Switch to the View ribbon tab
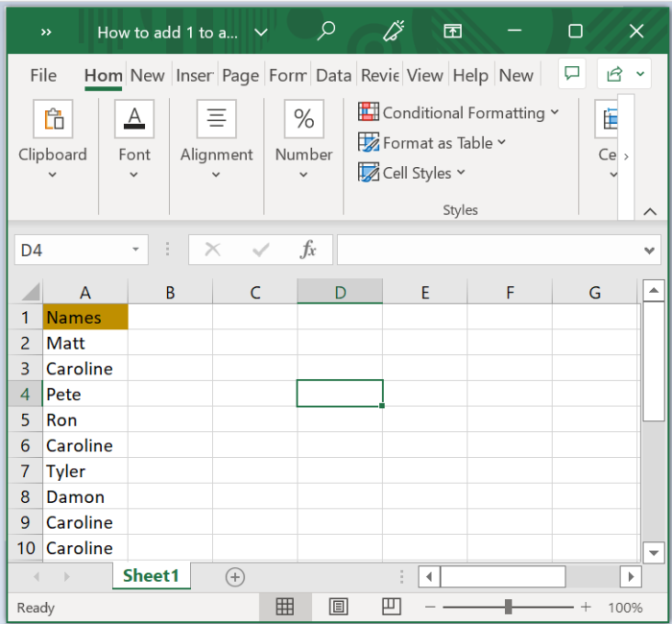Viewport: 672px width, 624px height. pyautogui.click(x=424, y=76)
